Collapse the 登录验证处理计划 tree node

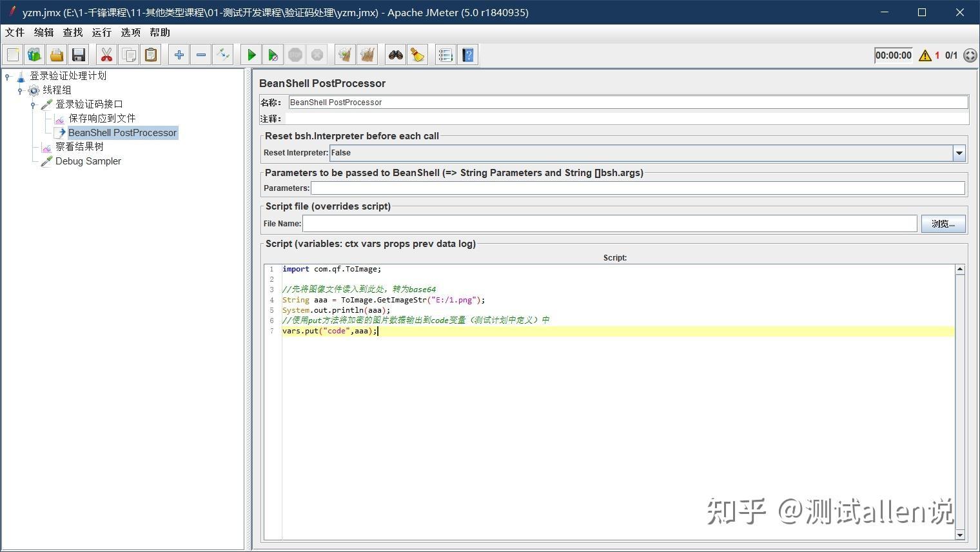(8, 77)
